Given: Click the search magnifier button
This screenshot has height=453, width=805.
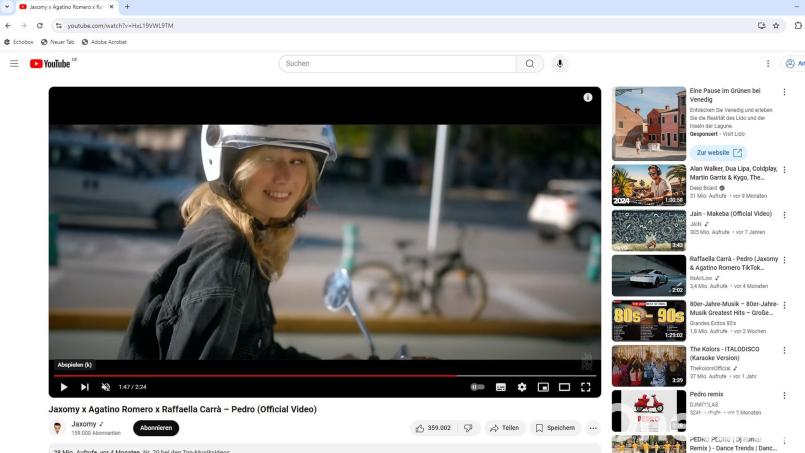Looking at the screenshot, I should 530,64.
